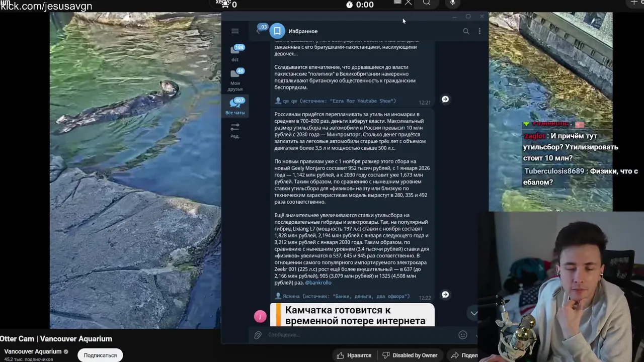Focus the Сообщение message input field

tap(360, 335)
